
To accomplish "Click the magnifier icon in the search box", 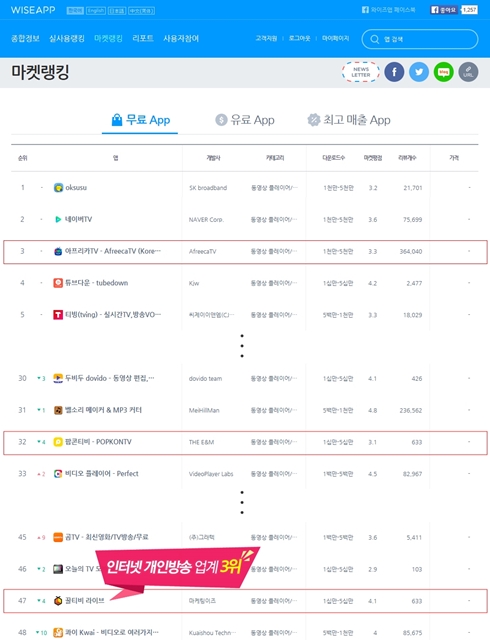I will [x=374, y=39].
